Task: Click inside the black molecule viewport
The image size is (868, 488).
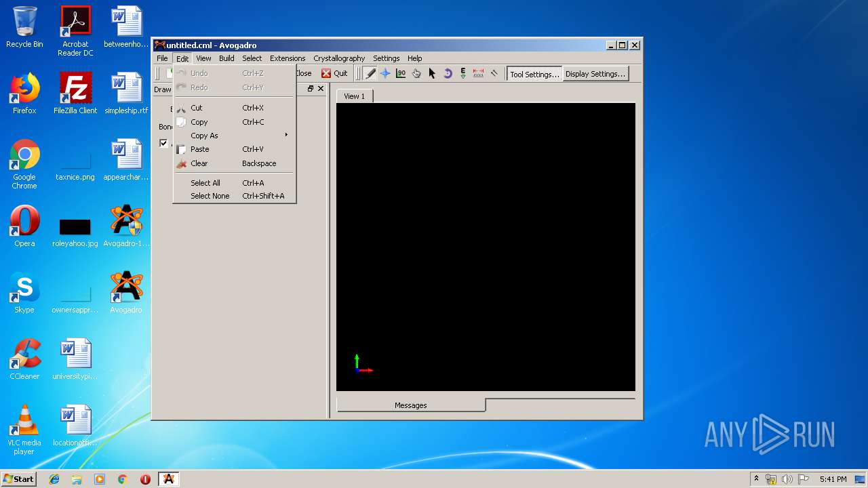Action: 486,247
